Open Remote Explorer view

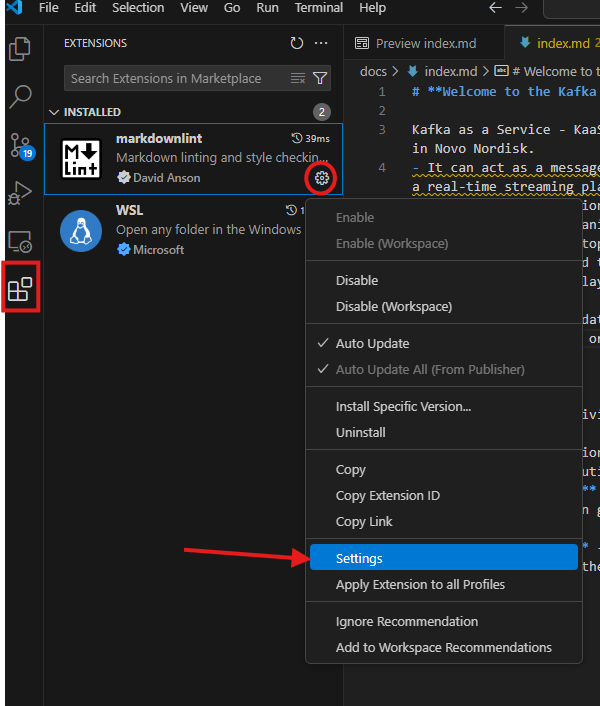pos(20,242)
